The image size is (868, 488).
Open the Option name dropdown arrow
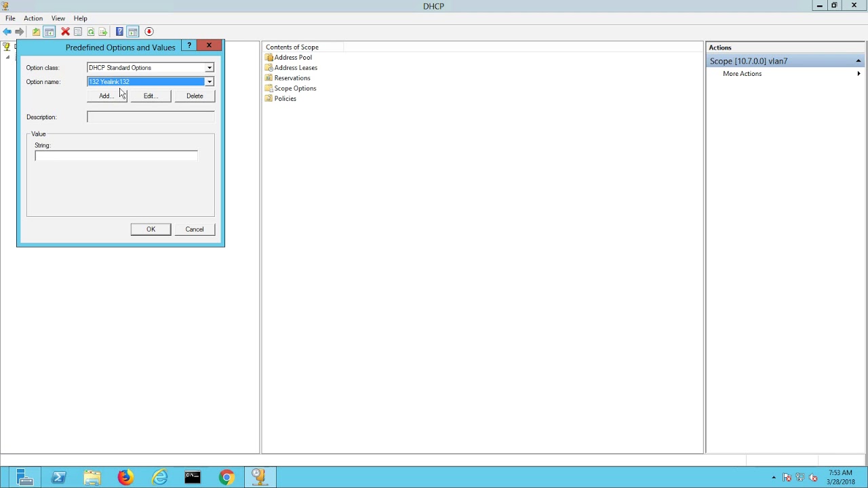click(x=210, y=82)
